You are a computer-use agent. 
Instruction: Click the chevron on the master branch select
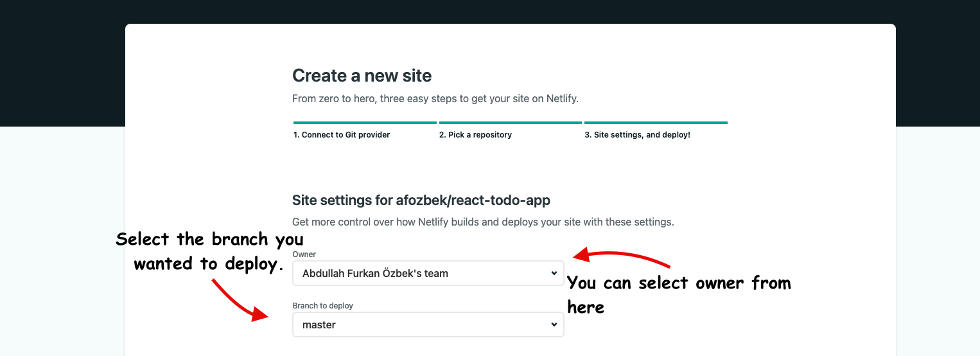click(554, 325)
